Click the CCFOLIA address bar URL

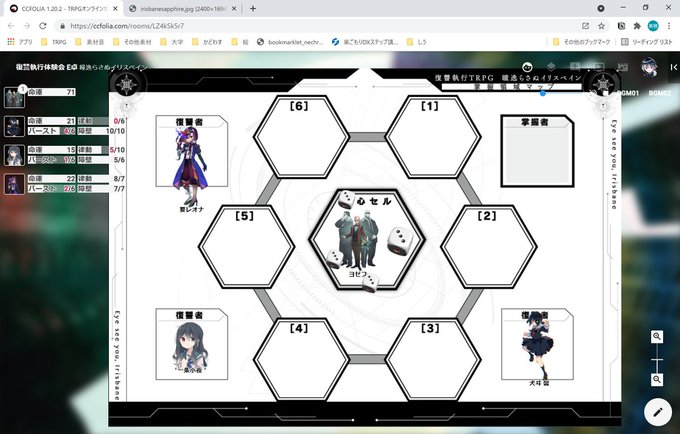point(127,26)
